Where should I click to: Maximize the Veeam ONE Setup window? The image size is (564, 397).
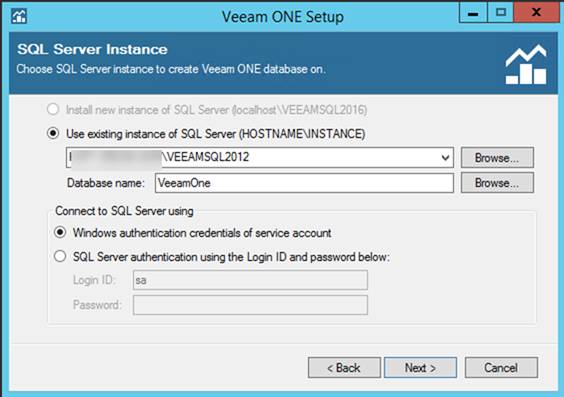pyautogui.click(x=500, y=13)
